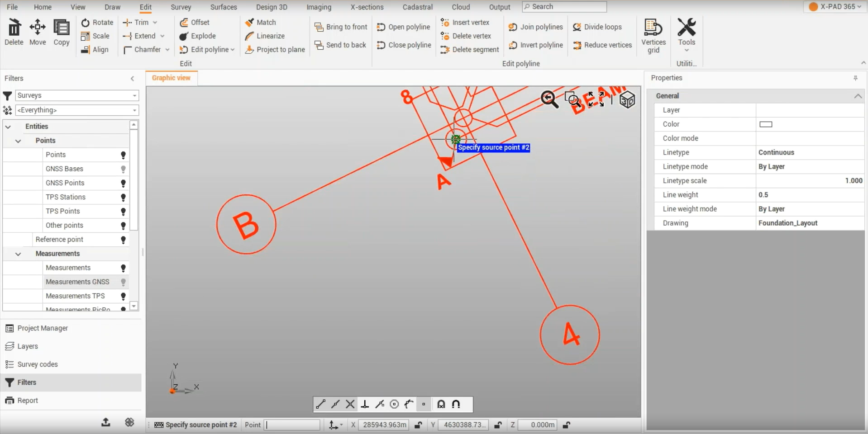
Task: Toggle the X coordinate lock
Action: (419, 425)
